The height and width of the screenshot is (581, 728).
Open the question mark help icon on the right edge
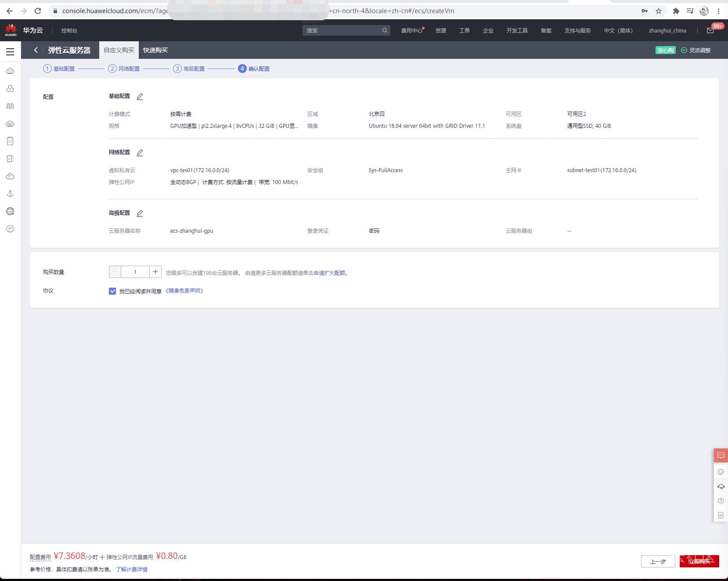721,501
